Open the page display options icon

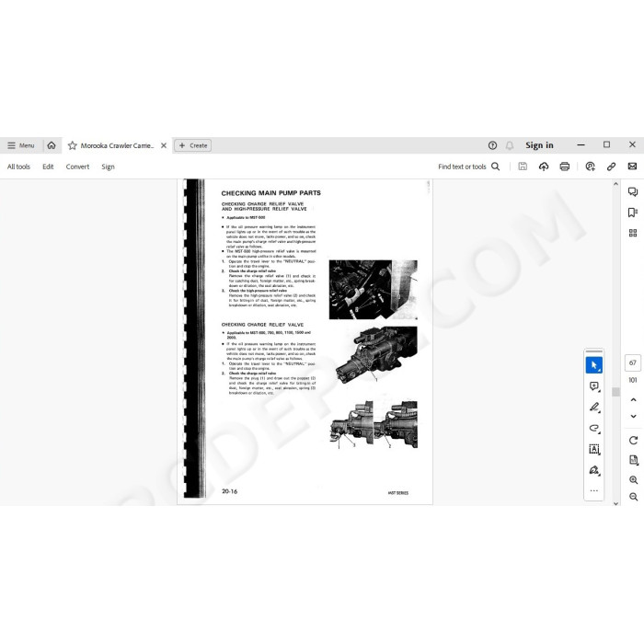click(x=633, y=460)
